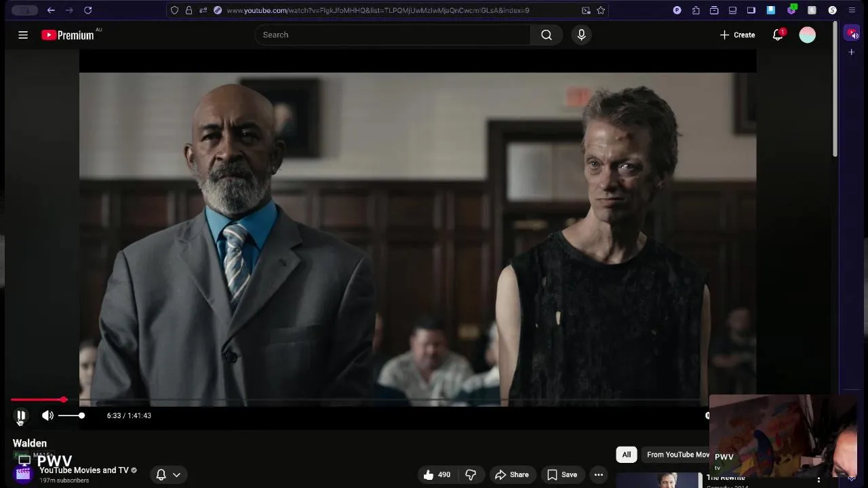
Task: Click the shield tracking protection icon
Action: (x=174, y=10)
